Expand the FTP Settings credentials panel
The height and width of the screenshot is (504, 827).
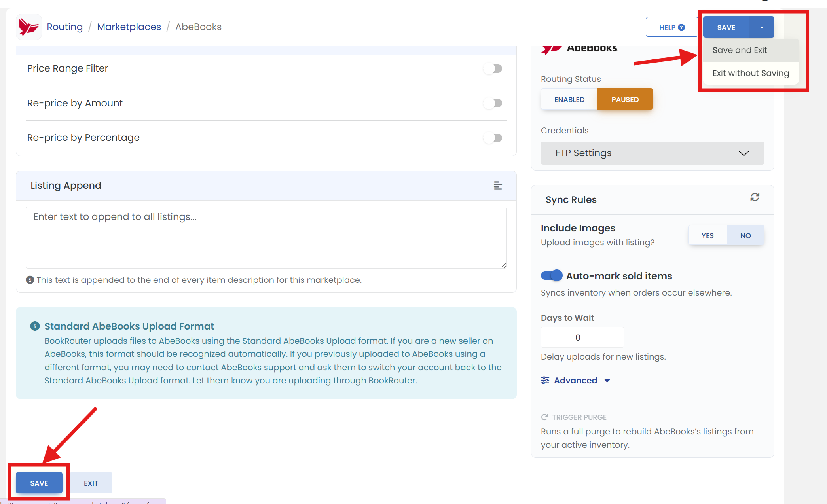coord(652,153)
